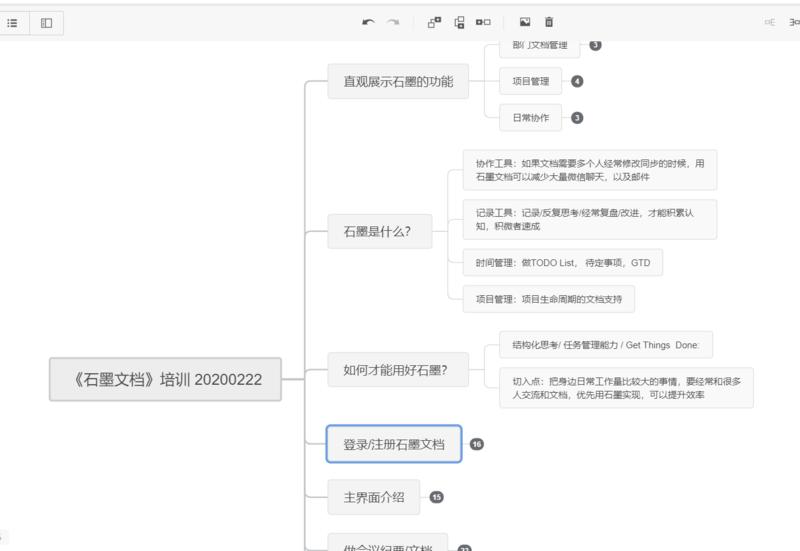Expand 登录/注册石墨文档 via its 16 badge

point(477,444)
